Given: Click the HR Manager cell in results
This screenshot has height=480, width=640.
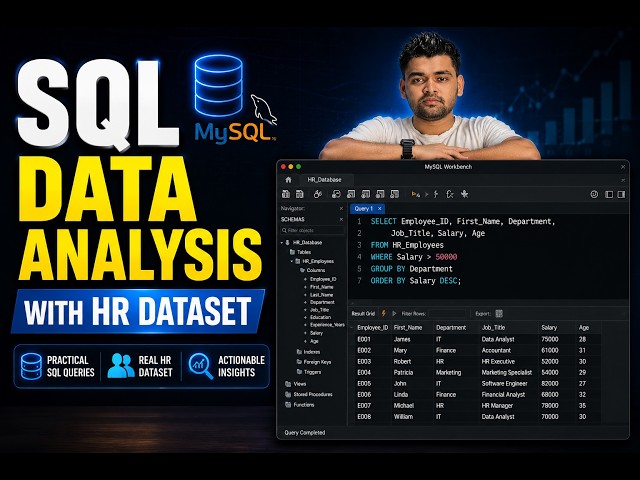Looking at the screenshot, I should click(x=497, y=406).
